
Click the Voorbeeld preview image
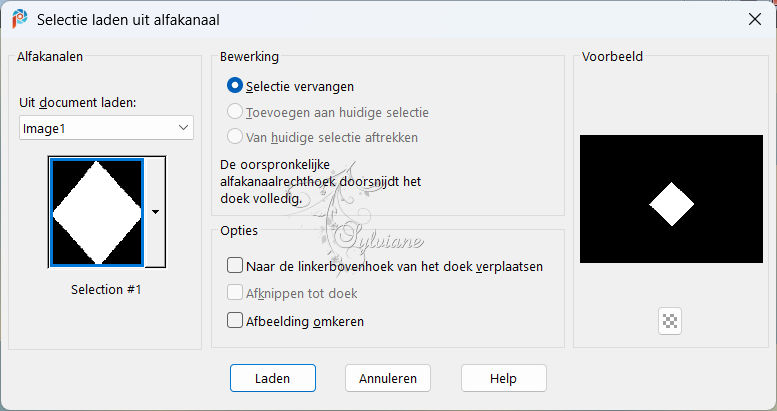tap(671, 199)
